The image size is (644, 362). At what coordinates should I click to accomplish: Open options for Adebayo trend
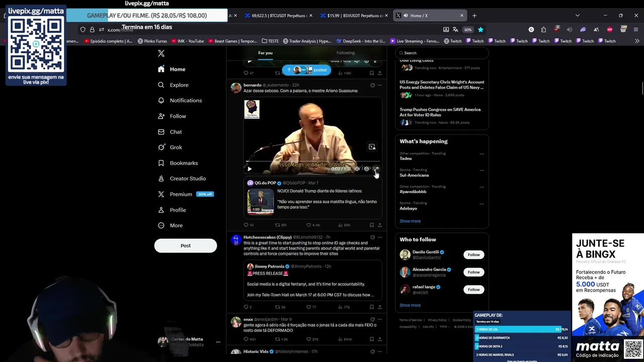point(481,204)
